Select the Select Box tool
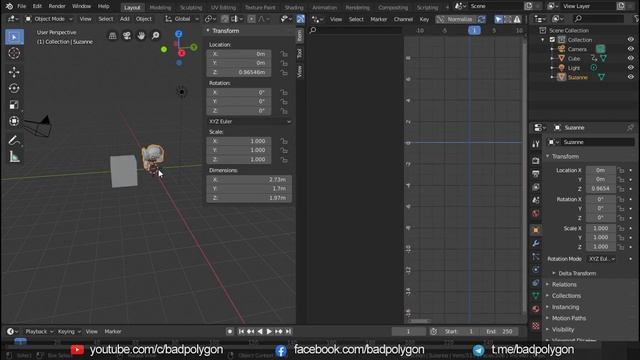 (x=14, y=37)
